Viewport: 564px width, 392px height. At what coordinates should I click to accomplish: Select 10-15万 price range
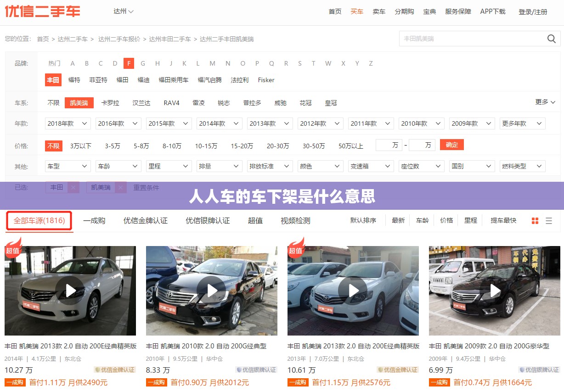(206, 146)
